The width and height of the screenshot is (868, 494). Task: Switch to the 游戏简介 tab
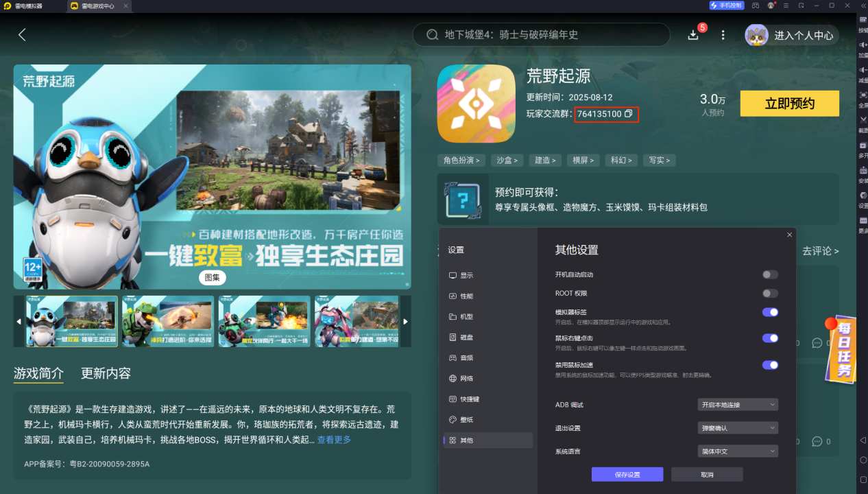(x=38, y=373)
